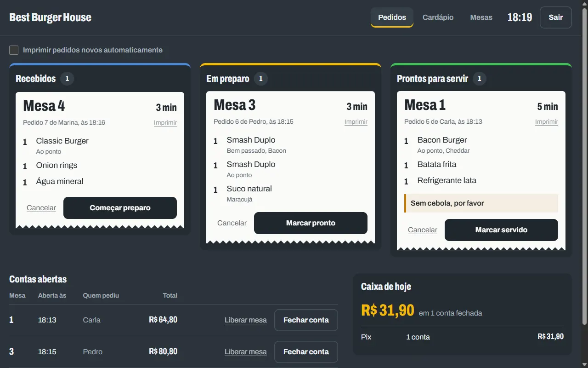588x368 pixels.
Task: Click Começar preparo for Mesa 4
Action: pyautogui.click(x=120, y=208)
